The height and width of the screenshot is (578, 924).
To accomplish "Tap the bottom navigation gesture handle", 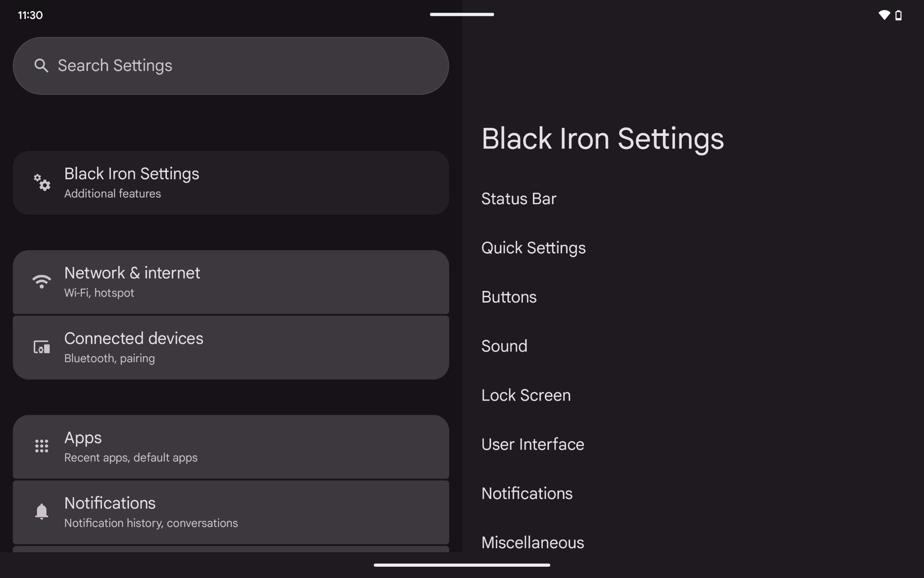I will coord(462,565).
